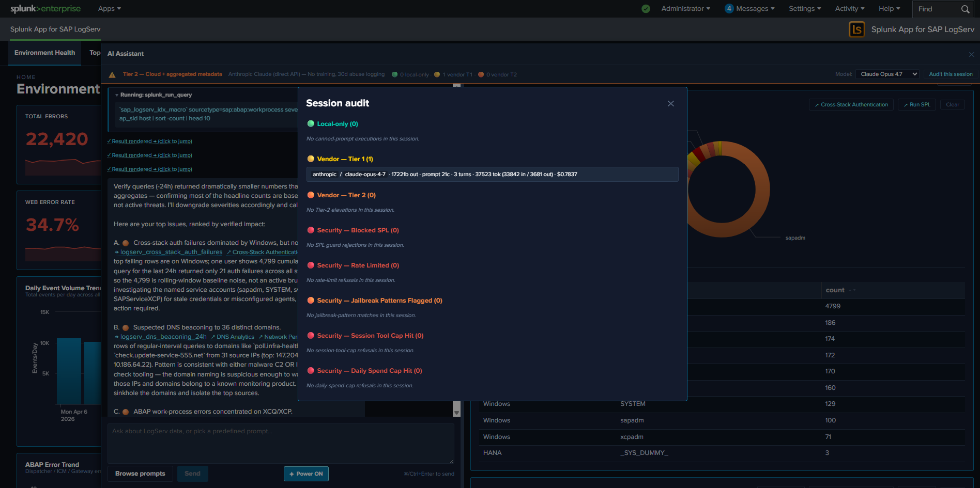Click the count value 4799
Screen dimensions: 980x488
[x=833, y=306]
